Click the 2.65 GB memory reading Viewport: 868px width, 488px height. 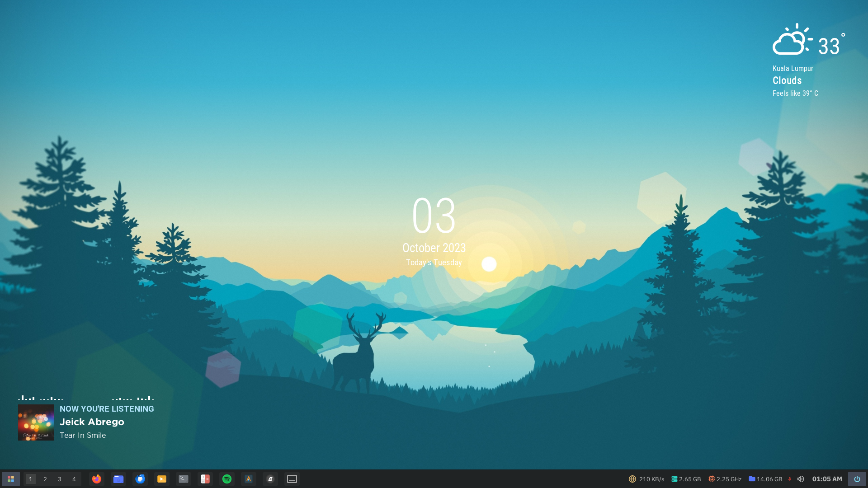(690, 479)
